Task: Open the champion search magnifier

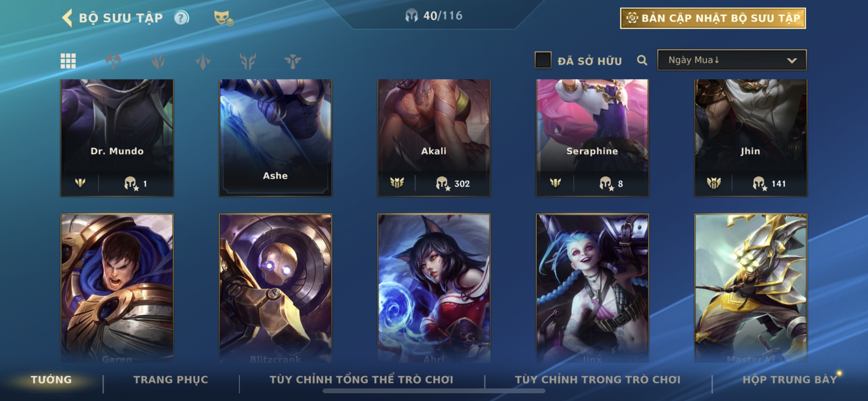Action: coord(642,61)
